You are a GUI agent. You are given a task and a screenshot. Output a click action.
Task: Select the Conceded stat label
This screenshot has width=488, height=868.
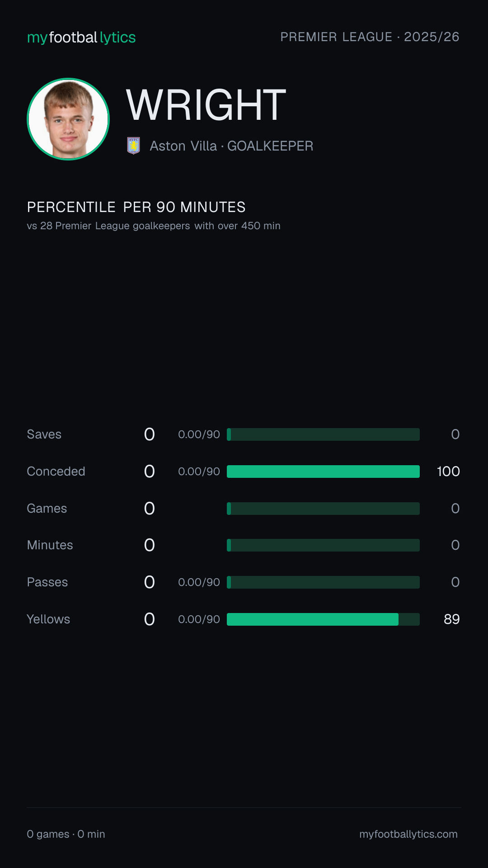click(56, 472)
